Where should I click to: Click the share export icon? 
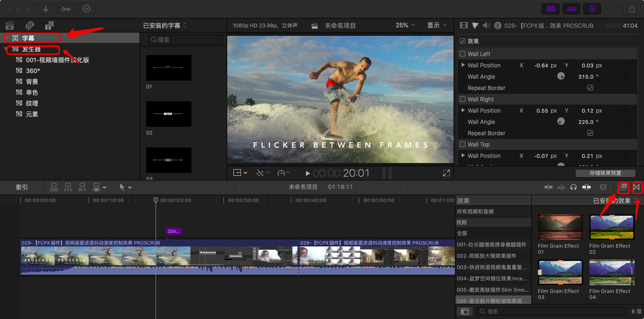click(x=631, y=8)
